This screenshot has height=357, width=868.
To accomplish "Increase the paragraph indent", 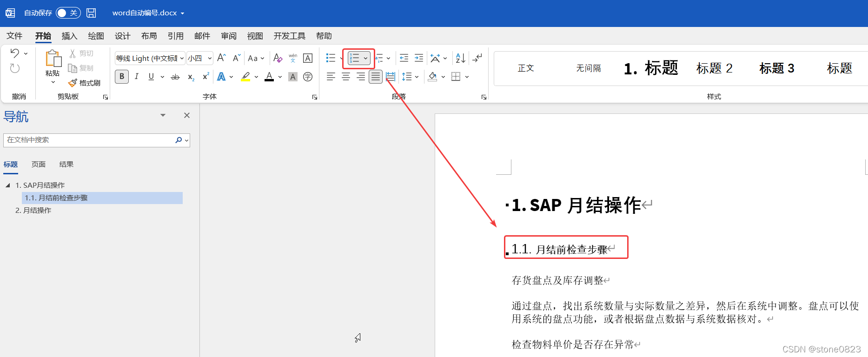I will click(x=419, y=58).
